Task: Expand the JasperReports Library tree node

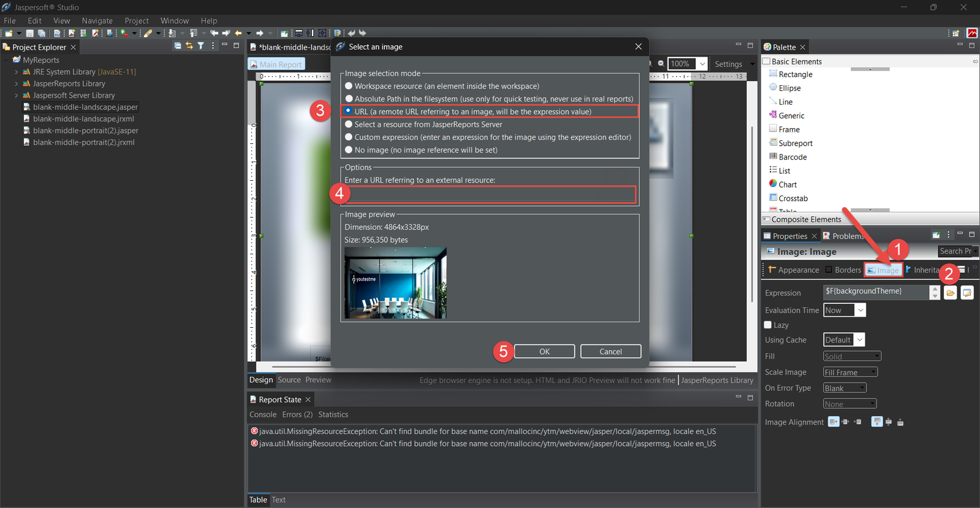Action: click(17, 84)
